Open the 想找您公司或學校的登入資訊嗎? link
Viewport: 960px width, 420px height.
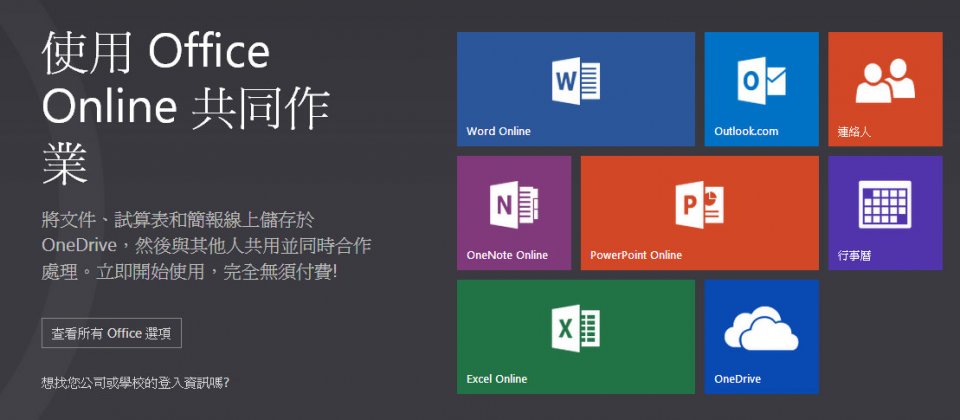point(135,383)
